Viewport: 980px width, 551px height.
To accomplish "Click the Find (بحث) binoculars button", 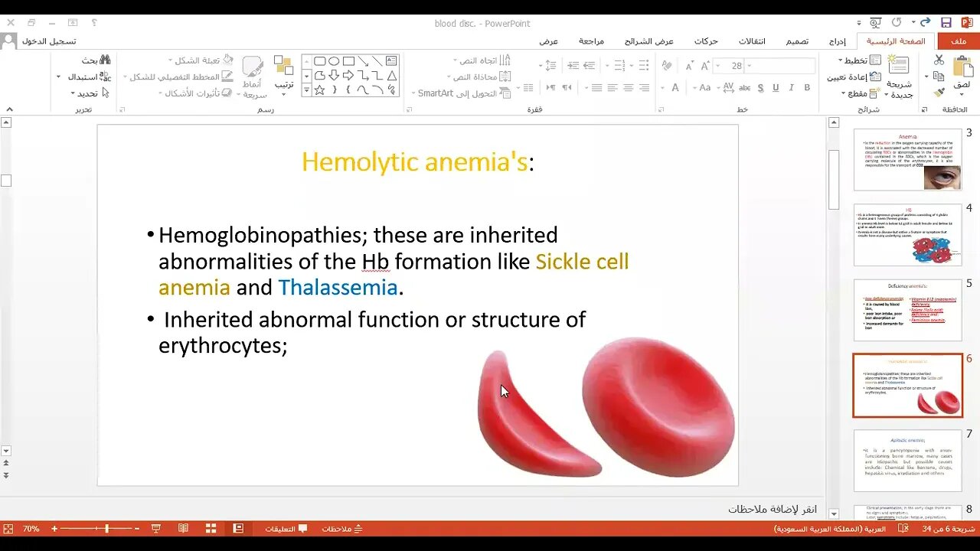I will (96, 60).
